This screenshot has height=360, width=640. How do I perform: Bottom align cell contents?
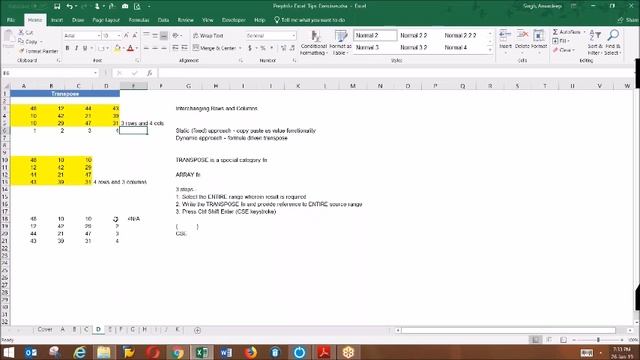(164, 36)
